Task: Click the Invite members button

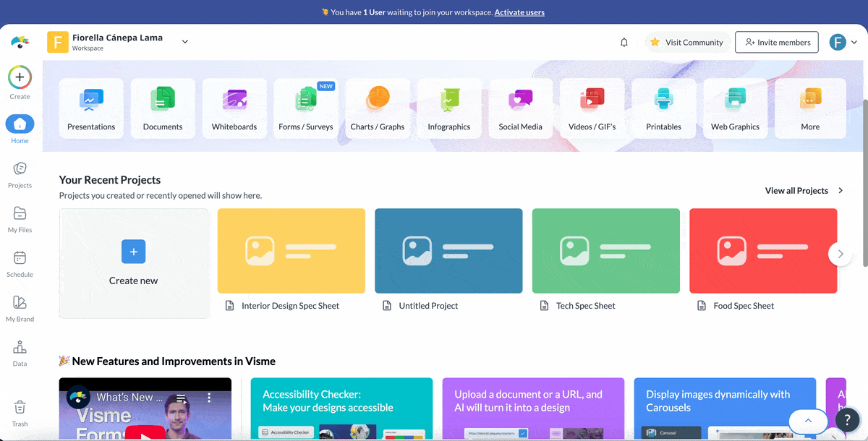Action: pos(777,43)
